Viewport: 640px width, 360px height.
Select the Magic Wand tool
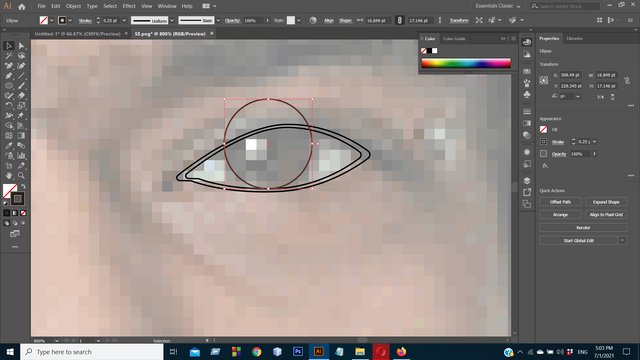coord(9,56)
